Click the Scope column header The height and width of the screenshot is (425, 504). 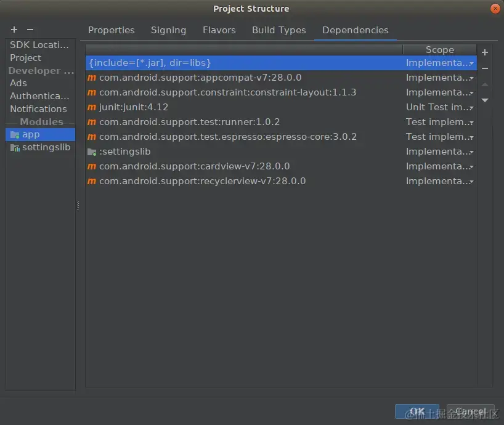439,50
